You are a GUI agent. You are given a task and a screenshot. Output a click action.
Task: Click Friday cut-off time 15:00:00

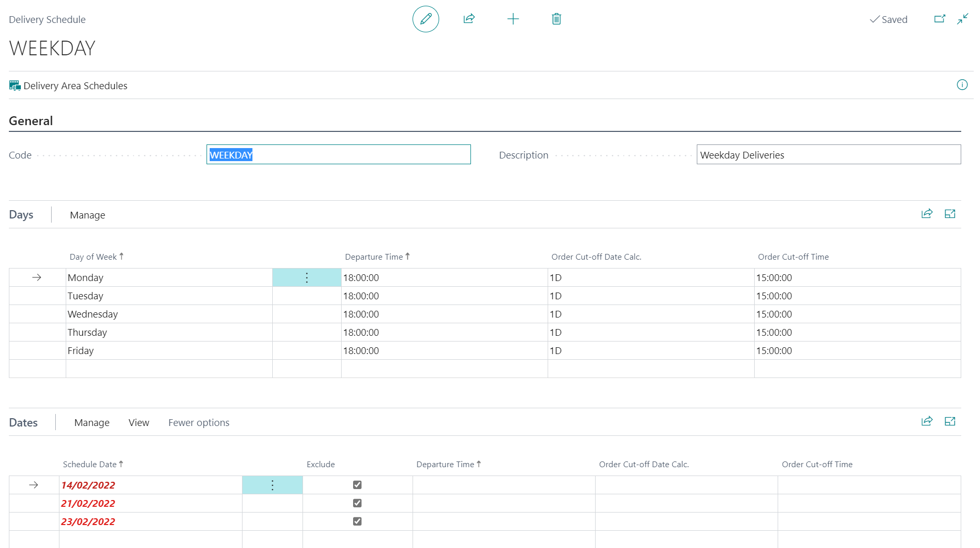(857, 350)
